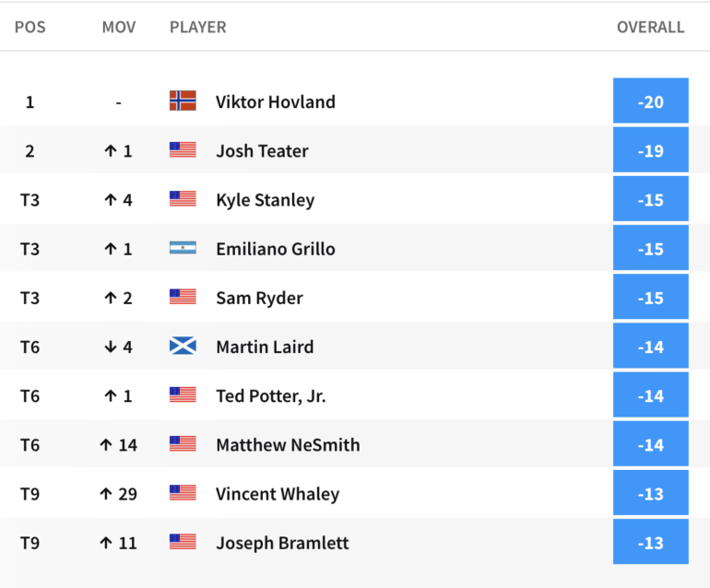Select Ted Potter, Jr. name
The image size is (710, 588).
[271, 396]
